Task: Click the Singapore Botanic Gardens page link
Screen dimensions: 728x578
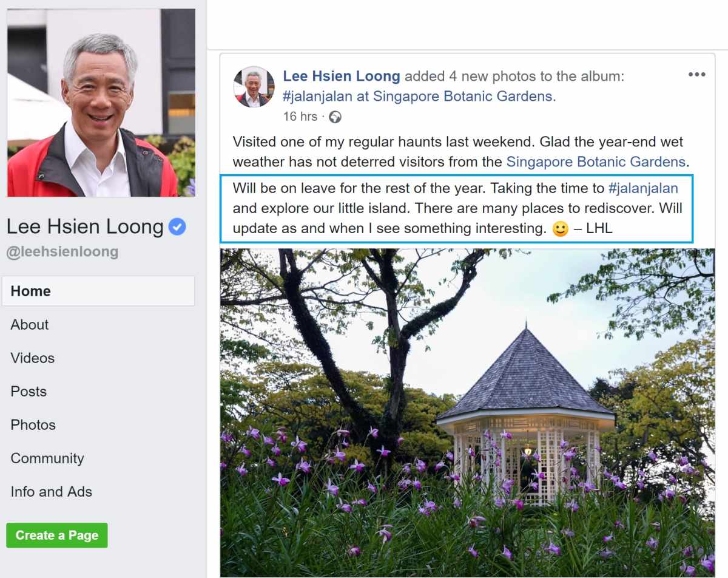Action: click(x=596, y=162)
